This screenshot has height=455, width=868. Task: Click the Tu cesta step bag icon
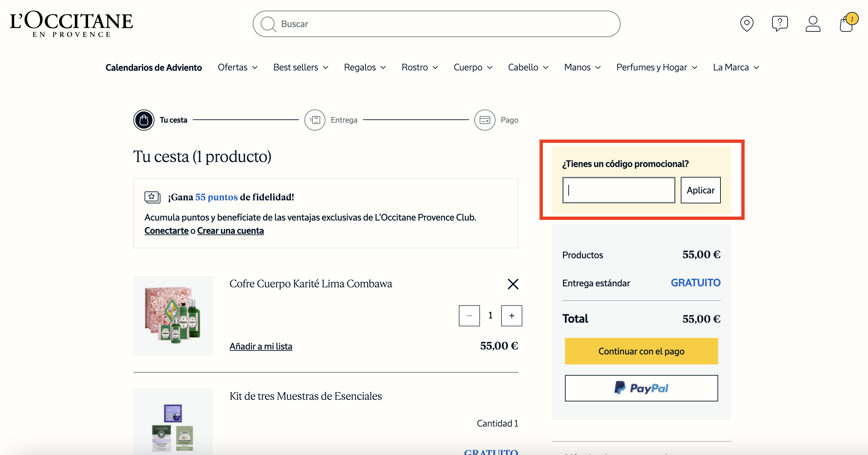click(144, 120)
